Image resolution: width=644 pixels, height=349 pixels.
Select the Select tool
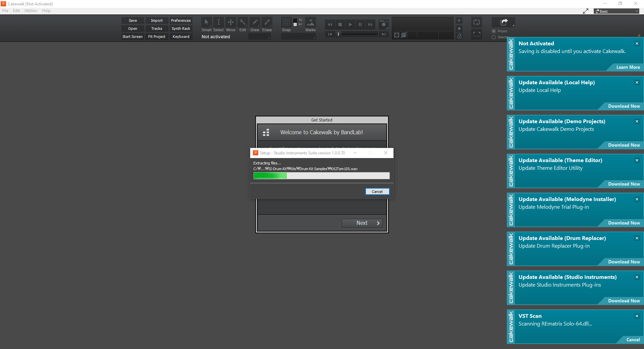[218, 22]
